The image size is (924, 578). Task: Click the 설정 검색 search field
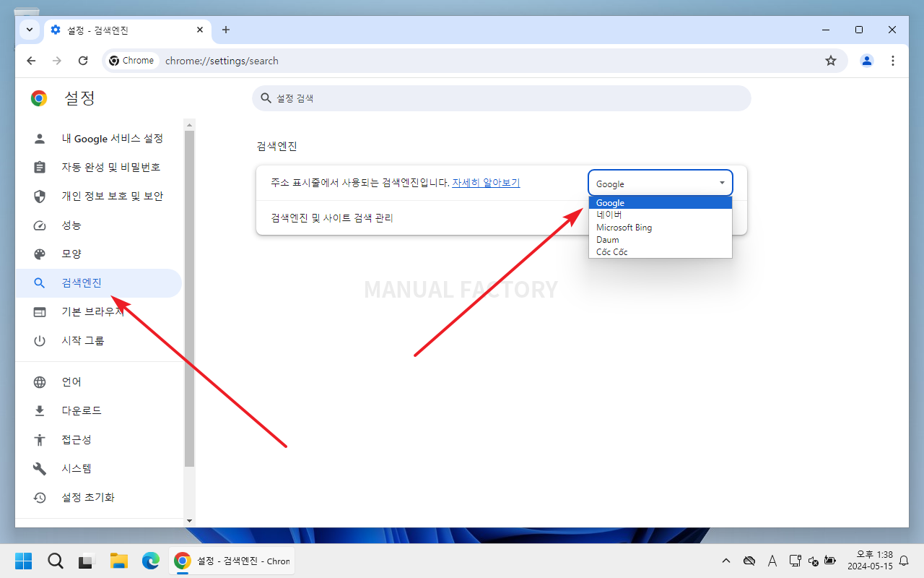point(502,98)
